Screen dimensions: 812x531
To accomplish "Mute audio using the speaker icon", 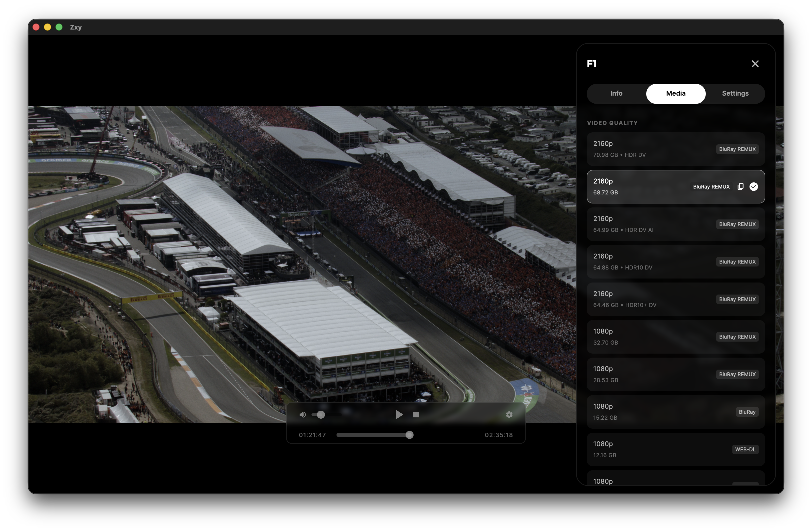I will tap(302, 415).
